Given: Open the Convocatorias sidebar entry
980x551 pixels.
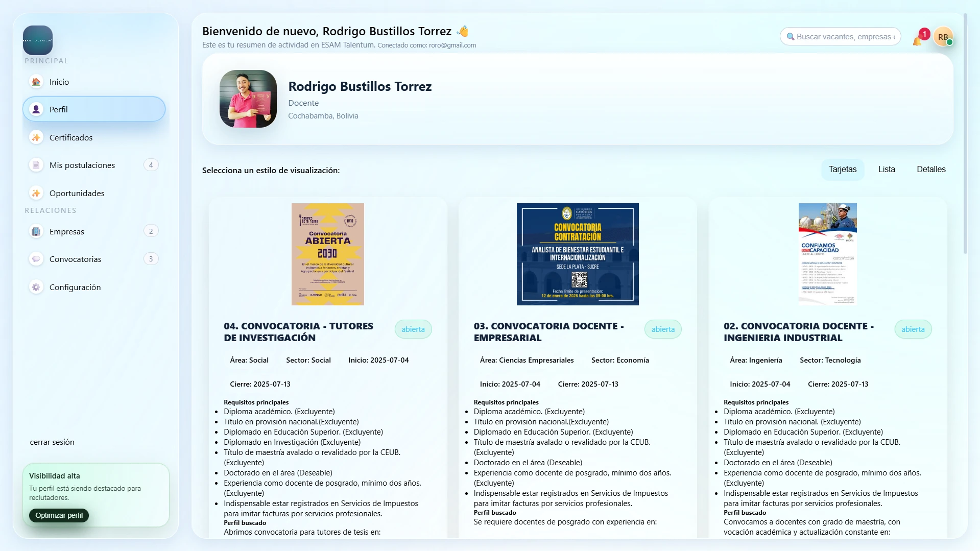Looking at the screenshot, I should 75,259.
